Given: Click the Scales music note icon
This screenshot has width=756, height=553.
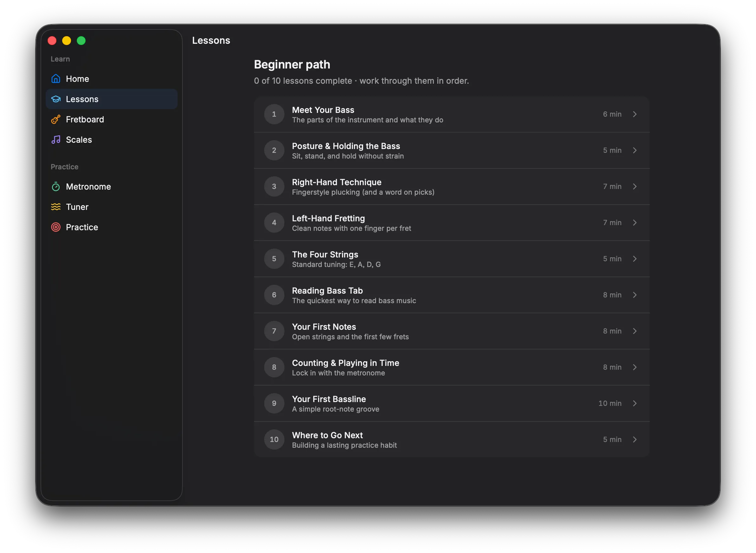Looking at the screenshot, I should (55, 140).
